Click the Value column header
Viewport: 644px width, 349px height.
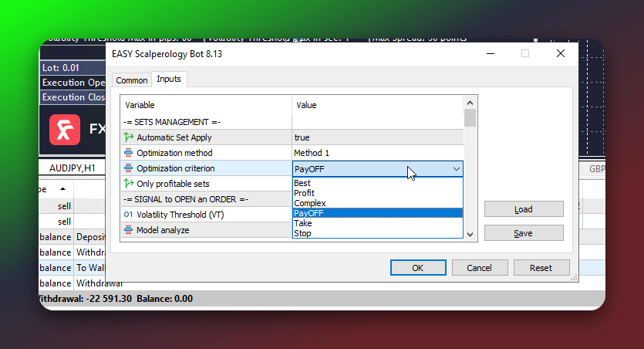377,105
